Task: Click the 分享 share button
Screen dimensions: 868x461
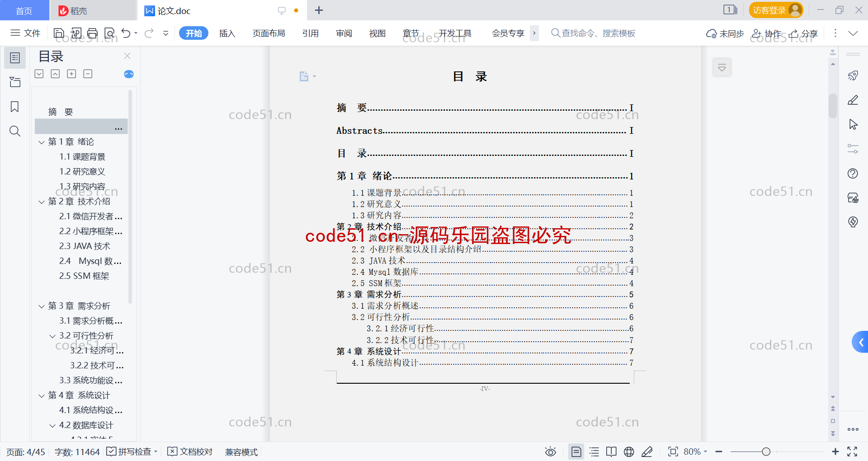Action: (x=803, y=33)
